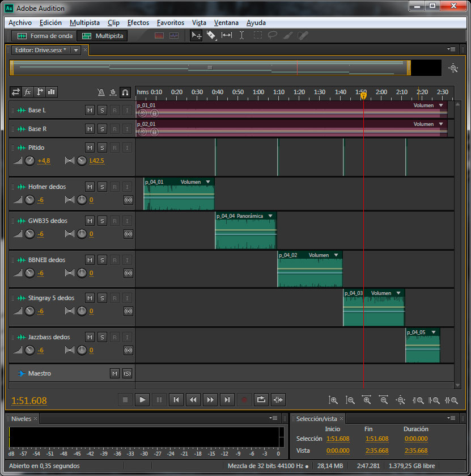This screenshot has width=471, height=476.
Task: Click Selección Inicio value 1:51.608
Action: pyautogui.click(x=338, y=439)
